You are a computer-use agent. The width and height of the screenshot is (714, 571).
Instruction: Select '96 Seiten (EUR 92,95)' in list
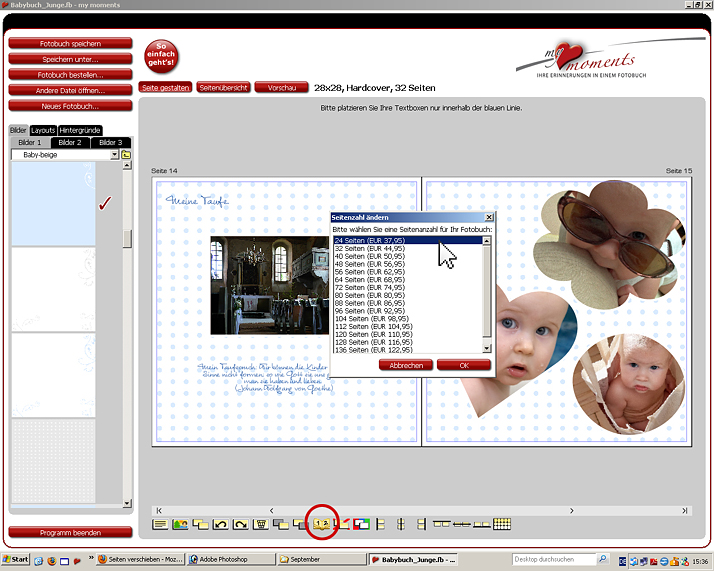[408, 311]
